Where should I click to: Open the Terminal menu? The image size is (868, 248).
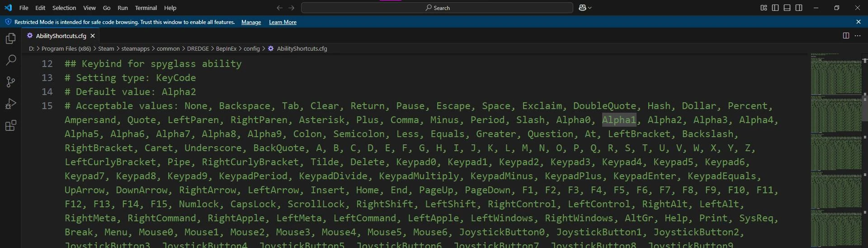146,8
